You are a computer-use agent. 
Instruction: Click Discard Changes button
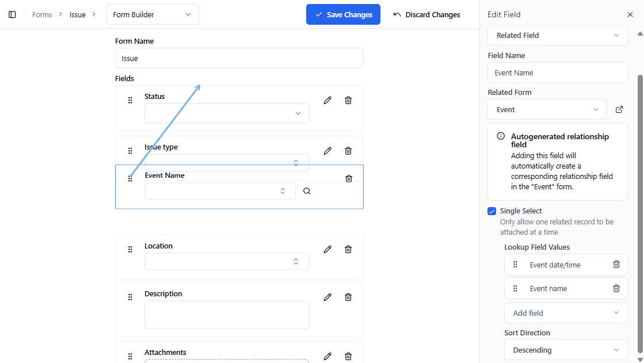click(x=426, y=14)
